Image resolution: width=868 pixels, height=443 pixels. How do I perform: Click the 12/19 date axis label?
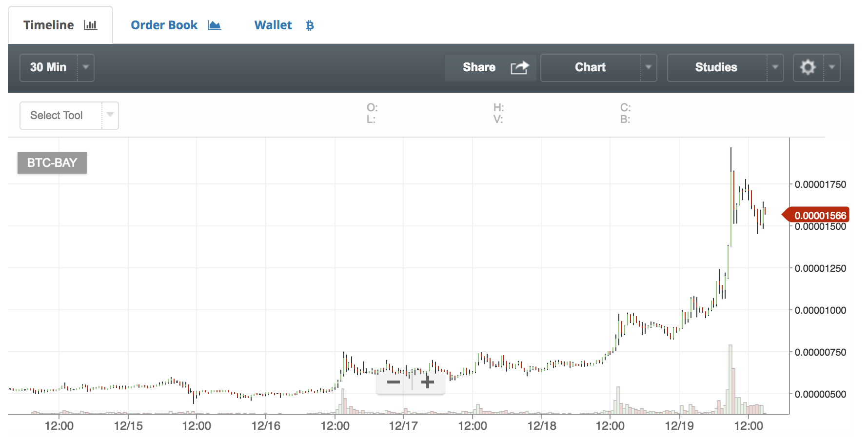(679, 426)
